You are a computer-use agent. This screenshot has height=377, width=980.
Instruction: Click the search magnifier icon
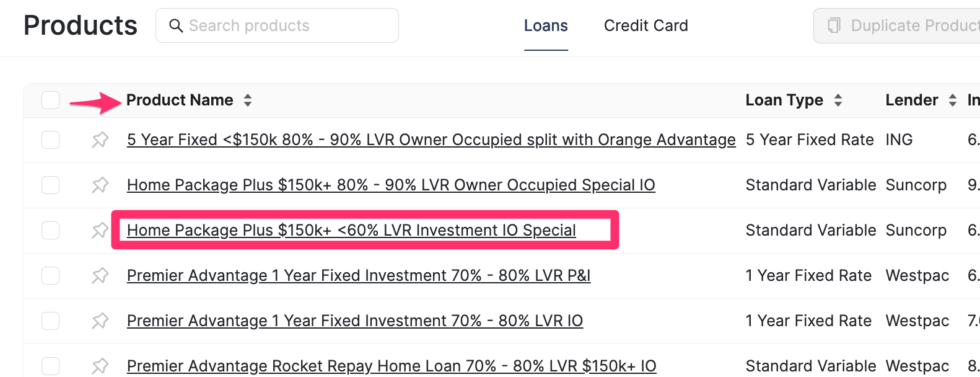[x=176, y=25]
